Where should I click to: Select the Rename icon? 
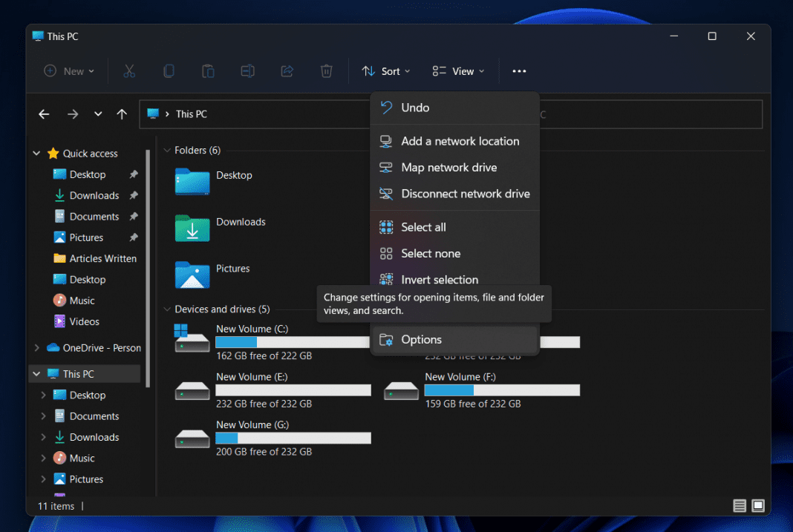(247, 70)
